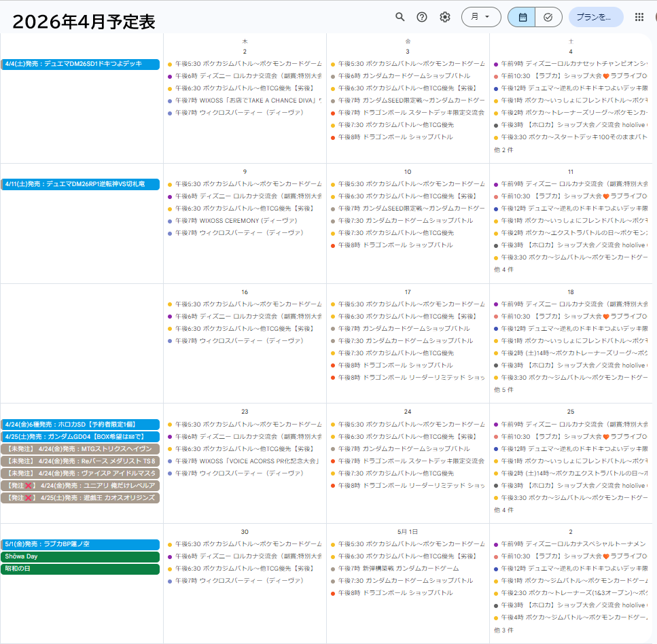Image resolution: width=657 pixels, height=644 pixels.
Task: Click the プランを... upgrade button
Action: point(595,17)
